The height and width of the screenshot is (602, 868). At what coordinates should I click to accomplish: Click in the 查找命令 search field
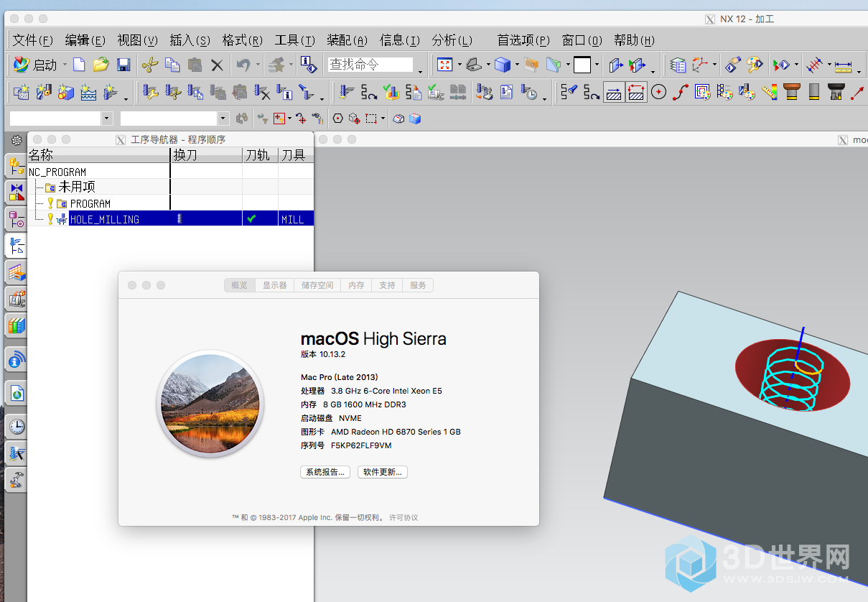(x=370, y=65)
